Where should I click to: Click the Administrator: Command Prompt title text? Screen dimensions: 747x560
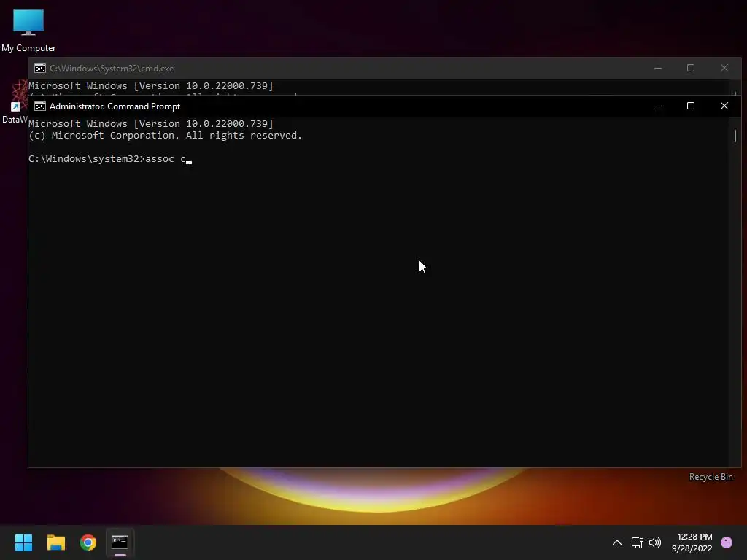(x=115, y=106)
